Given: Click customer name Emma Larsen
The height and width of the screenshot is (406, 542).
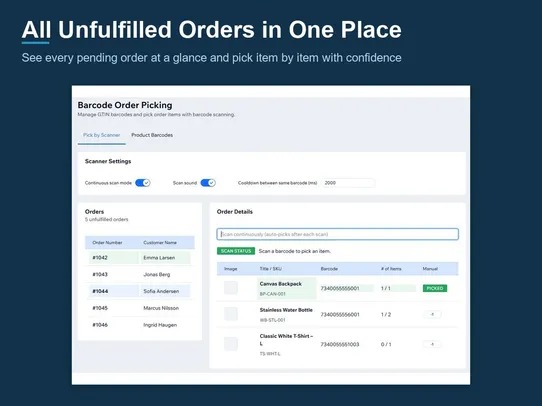Looking at the screenshot, I should pos(159,258).
